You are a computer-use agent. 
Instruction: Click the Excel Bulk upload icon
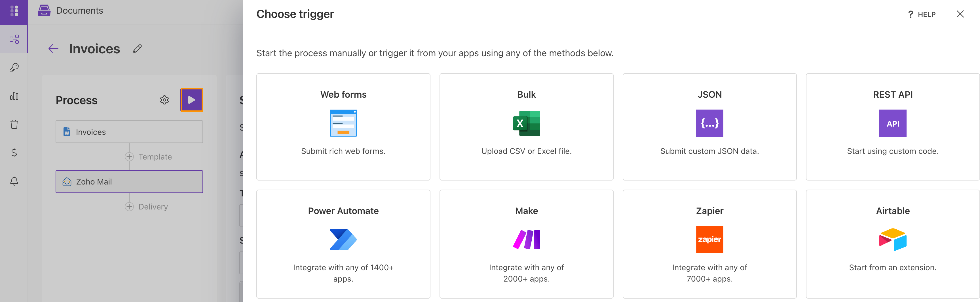(527, 123)
